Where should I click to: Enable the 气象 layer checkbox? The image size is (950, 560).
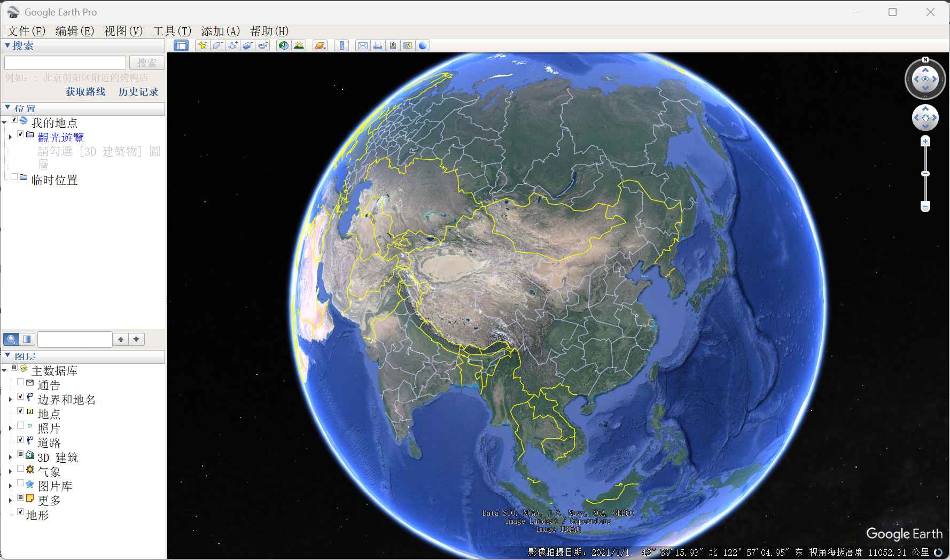pyautogui.click(x=20, y=469)
